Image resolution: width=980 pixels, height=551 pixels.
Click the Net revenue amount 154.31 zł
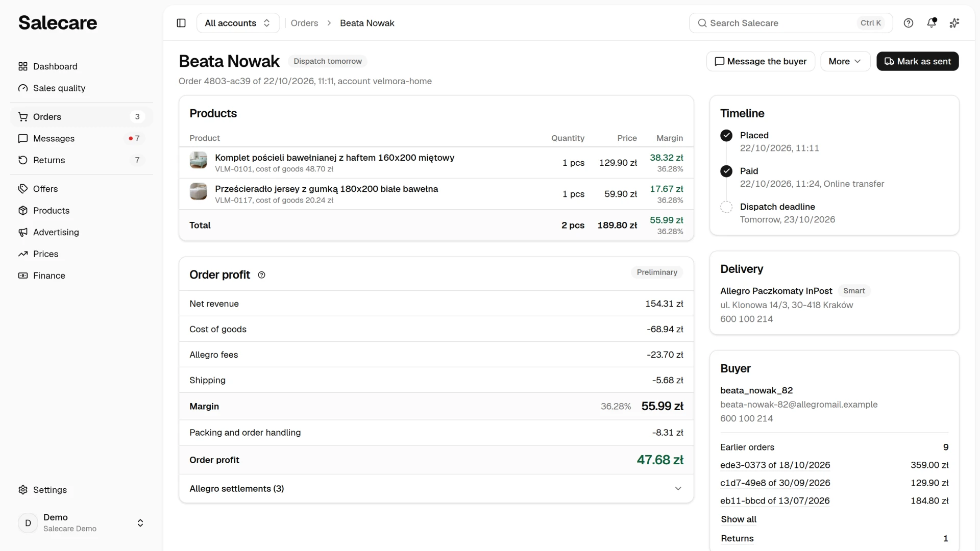pos(664,304)
